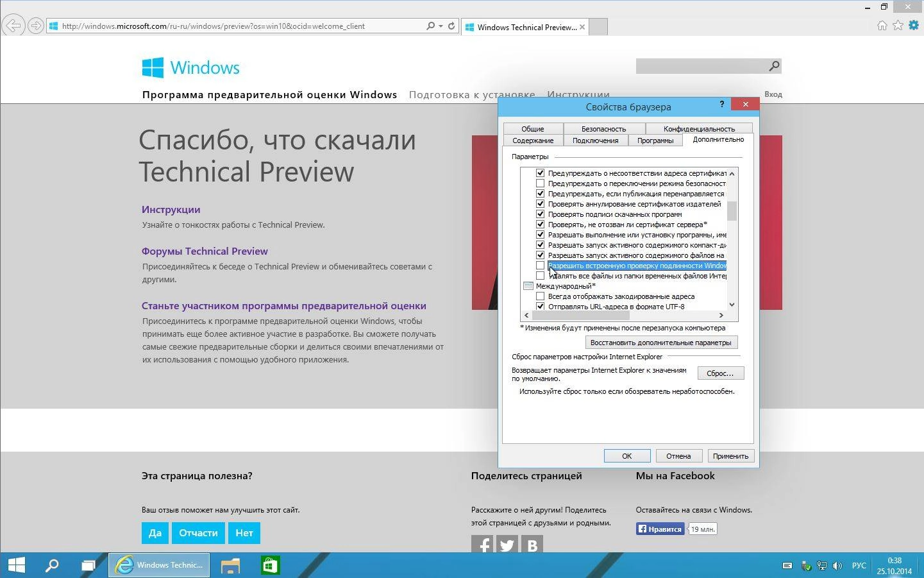Click the РУС language indicator
The image size is (924, 578).
(859, 566)
